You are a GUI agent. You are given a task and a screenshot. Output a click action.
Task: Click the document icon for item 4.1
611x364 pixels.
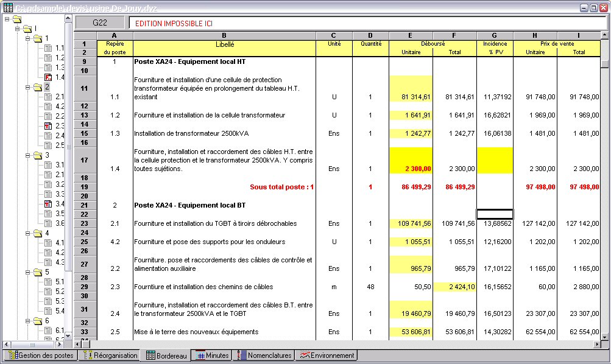pyautogui.click(x=48, y=243)
